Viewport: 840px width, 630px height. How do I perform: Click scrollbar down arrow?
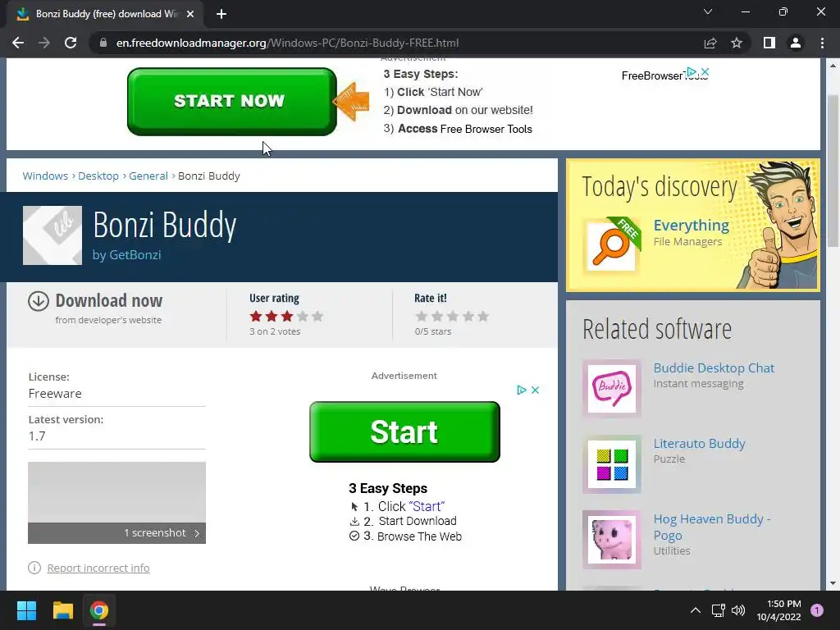point(833,583)
